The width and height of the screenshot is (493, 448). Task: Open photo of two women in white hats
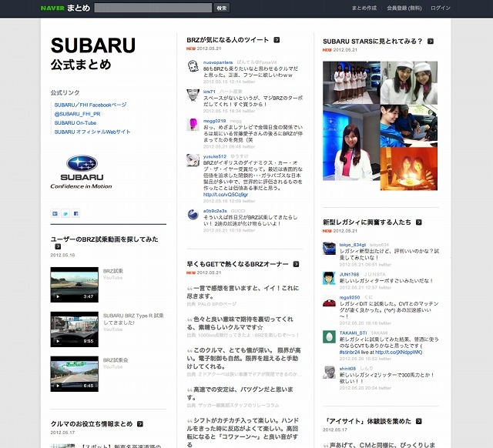[x=409, y=82]
